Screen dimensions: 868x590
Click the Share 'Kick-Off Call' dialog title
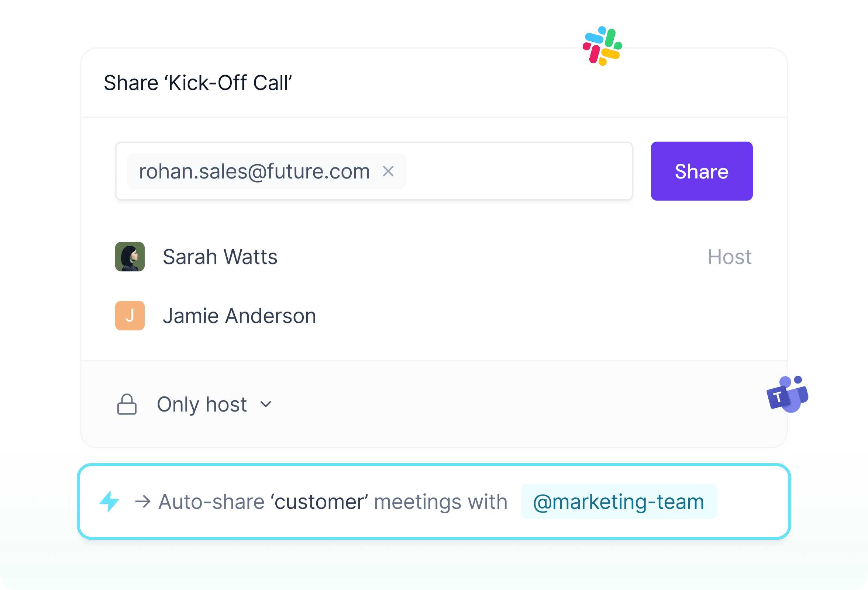tap(197, 83)
